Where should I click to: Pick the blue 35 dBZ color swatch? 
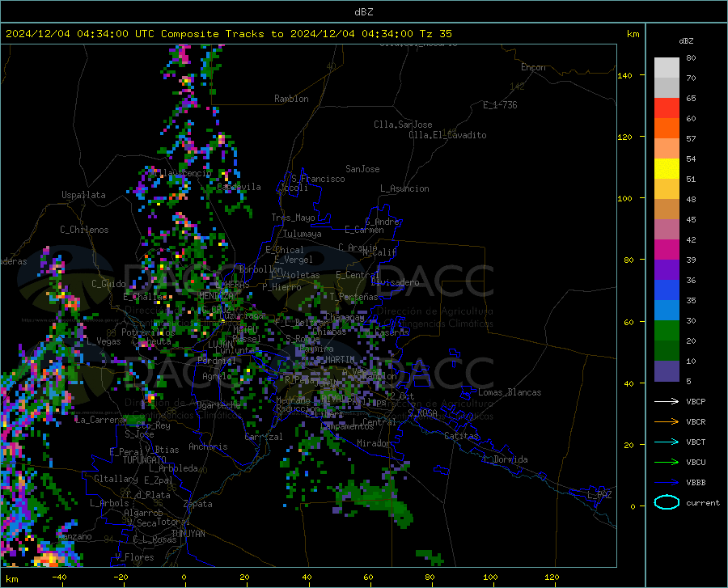coord(667,290)
